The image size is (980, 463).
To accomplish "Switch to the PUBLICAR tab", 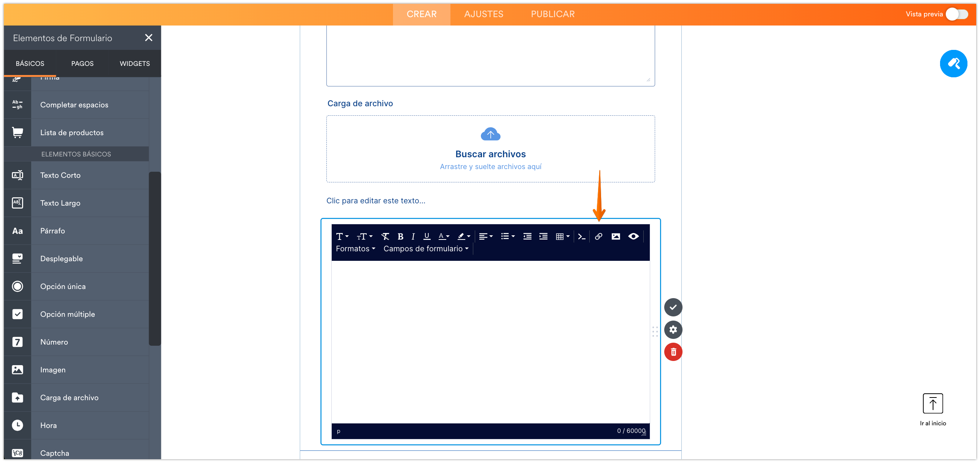I will point(553,14).
